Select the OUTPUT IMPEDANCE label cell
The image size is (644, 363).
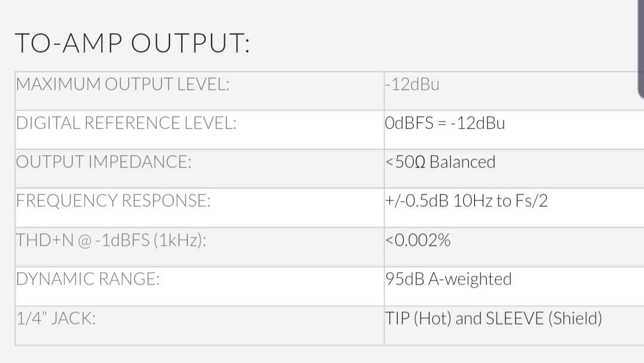(104, 162)
